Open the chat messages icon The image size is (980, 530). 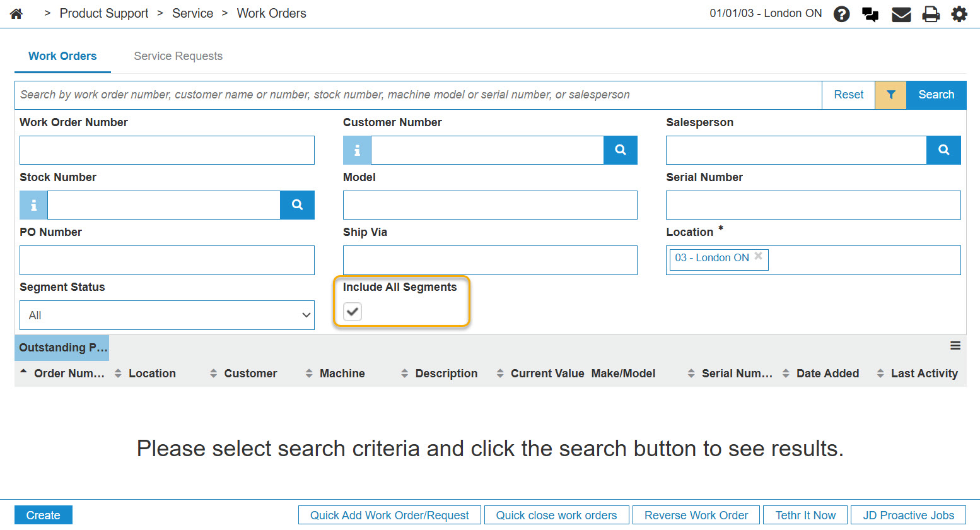[870, 14]
